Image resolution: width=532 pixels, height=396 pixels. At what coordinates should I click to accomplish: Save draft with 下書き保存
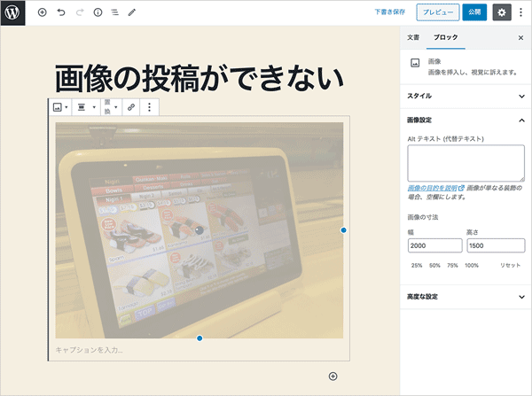pyautogui.click(x=390, y=12)
